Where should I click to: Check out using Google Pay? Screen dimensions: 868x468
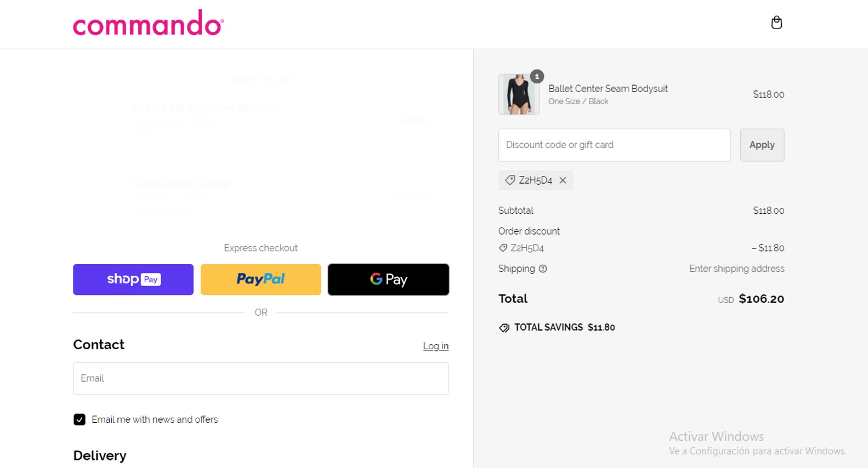tap(388, 280)
